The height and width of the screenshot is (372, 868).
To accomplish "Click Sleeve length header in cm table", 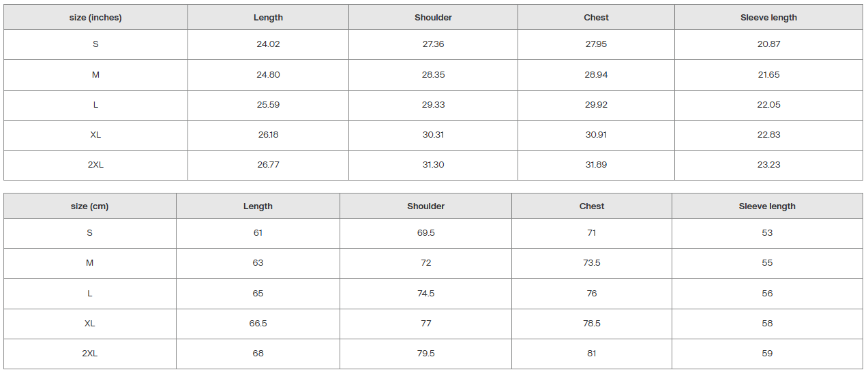I will [x=767, y=206].
